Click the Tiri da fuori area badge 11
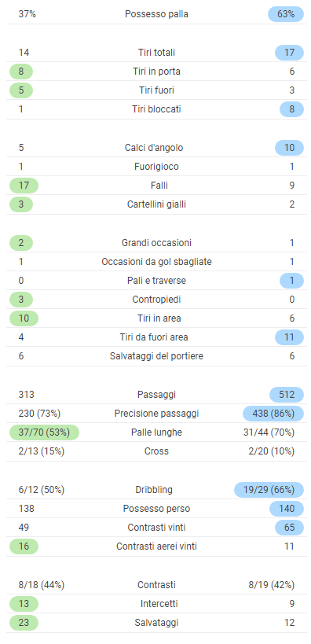The height and width of the screenshot is (644, 311). (x=289, y=337)
